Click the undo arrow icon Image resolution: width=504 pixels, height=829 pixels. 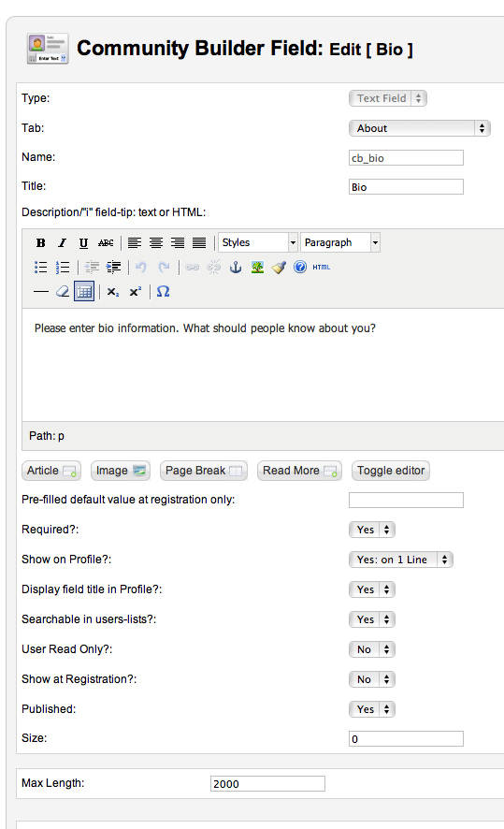pyautogui.click(x=141, y=267)
